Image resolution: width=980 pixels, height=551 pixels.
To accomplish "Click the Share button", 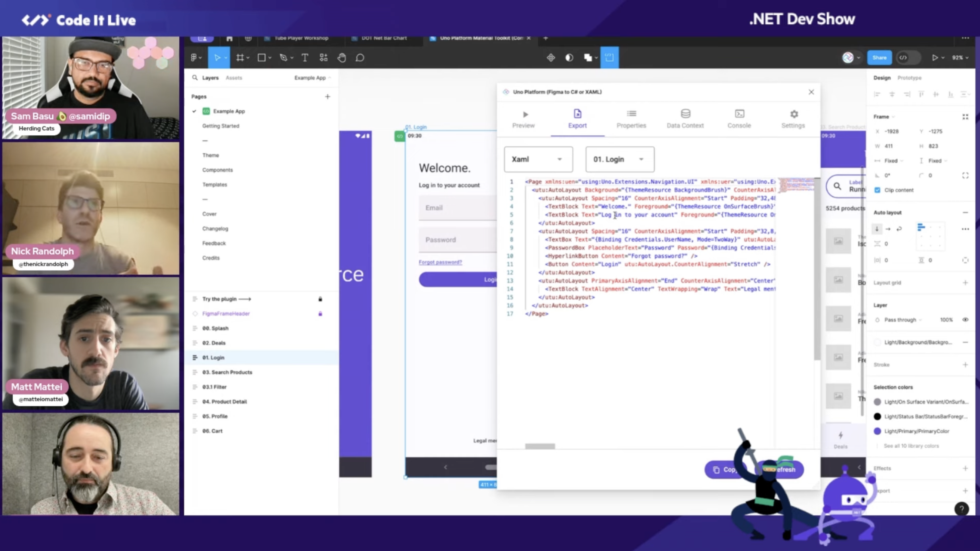I will click(x=879, y=58).
